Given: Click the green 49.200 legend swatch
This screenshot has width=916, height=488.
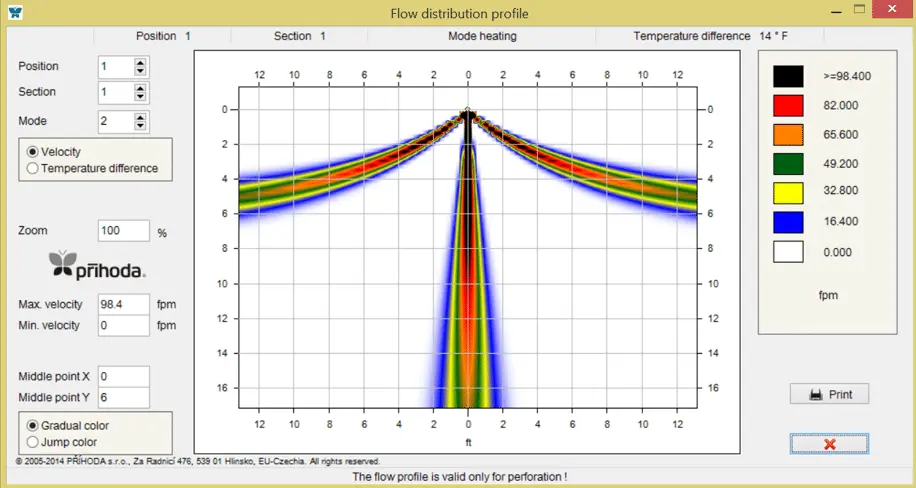Looking at the screenshot, I should pos(788,164).
